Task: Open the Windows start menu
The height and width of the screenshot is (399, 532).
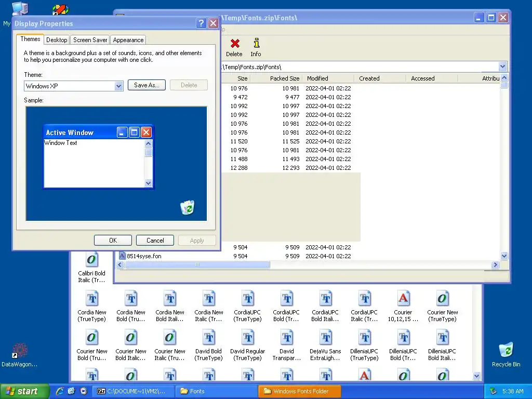Action: click(24, 391)
